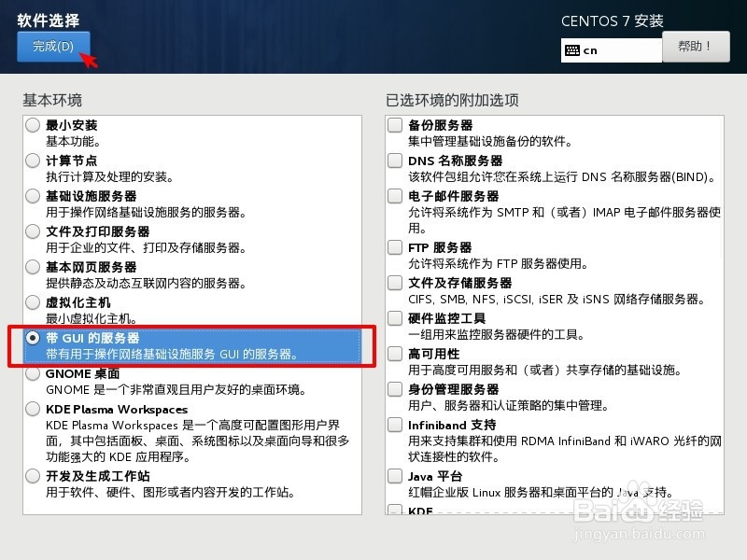Check the Java 平台 add-on

click(x=393, y=476)
